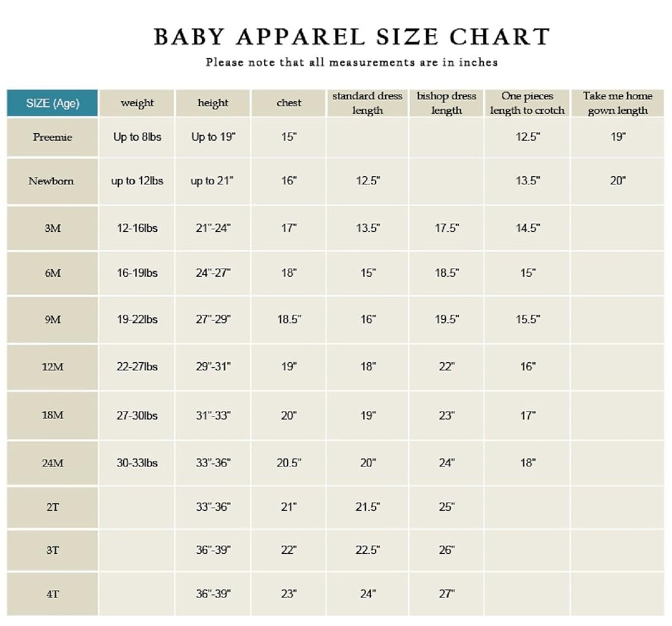Click the 4T size row label
The height and width of the screenshot is (626, 672).
click(53, 594)
